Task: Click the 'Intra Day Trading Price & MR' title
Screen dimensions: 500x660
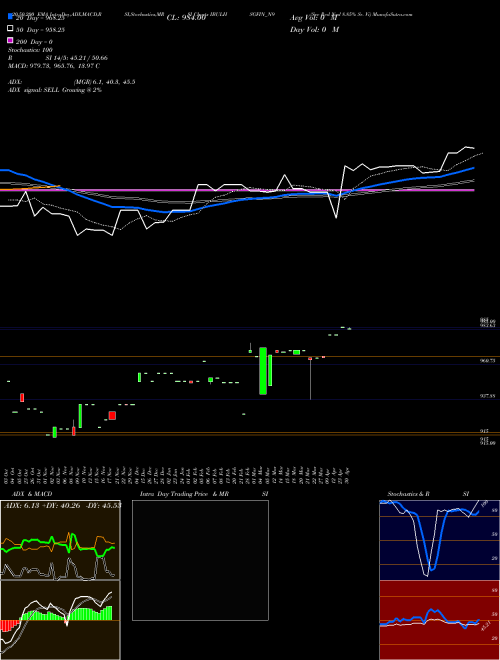Action: pyautogui.click(x=184, y=494)
